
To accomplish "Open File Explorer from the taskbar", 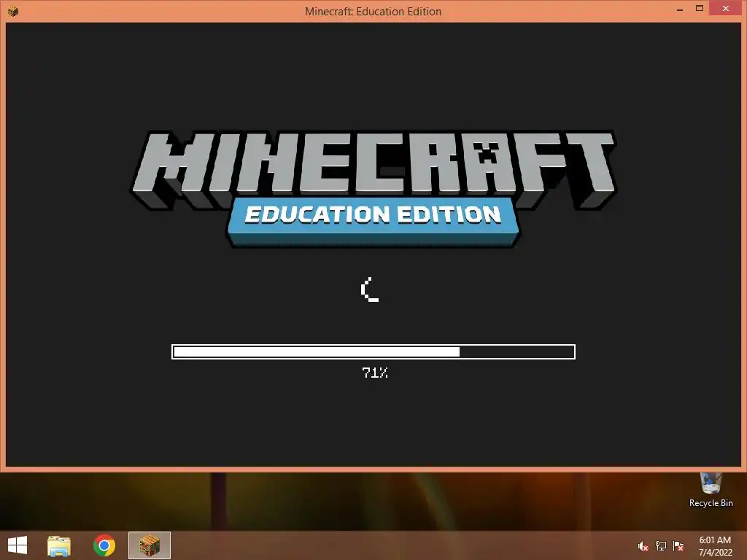I will (59, 545).
